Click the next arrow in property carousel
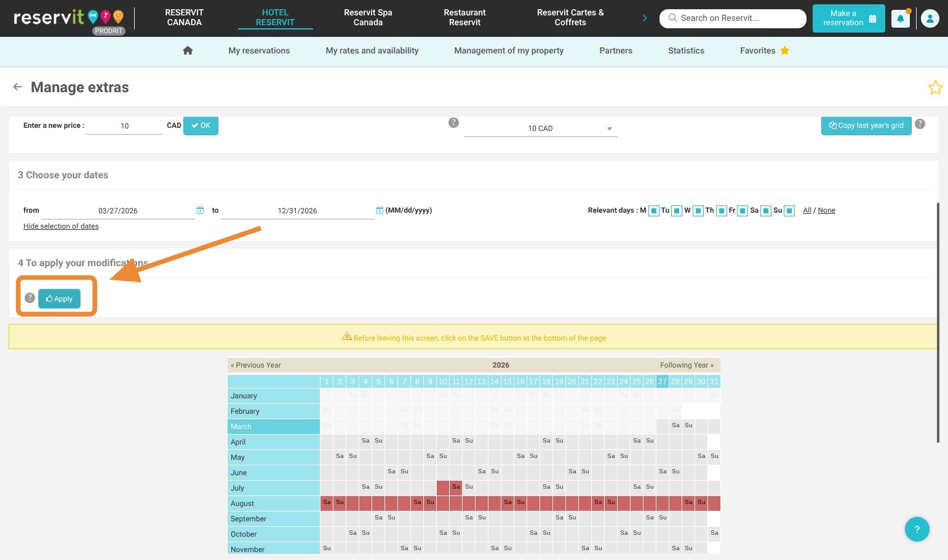948x560 pixels. pos(645,18)
